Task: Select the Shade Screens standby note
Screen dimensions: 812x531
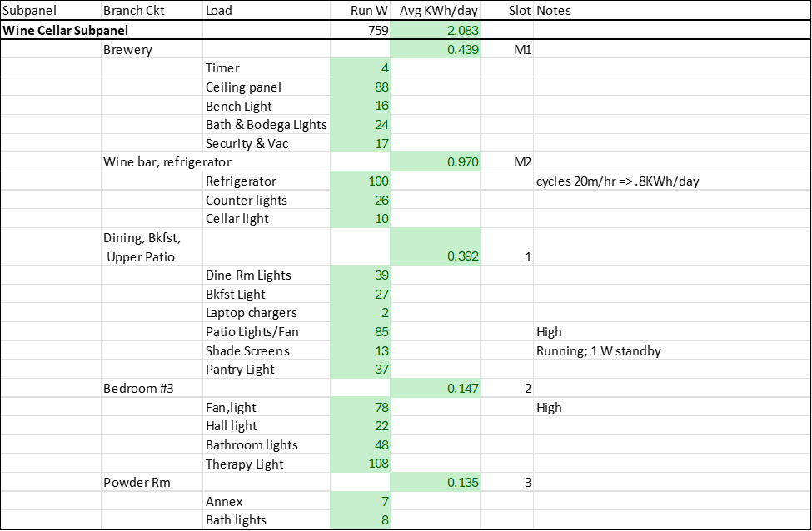Action: click(x=599, y=350)
